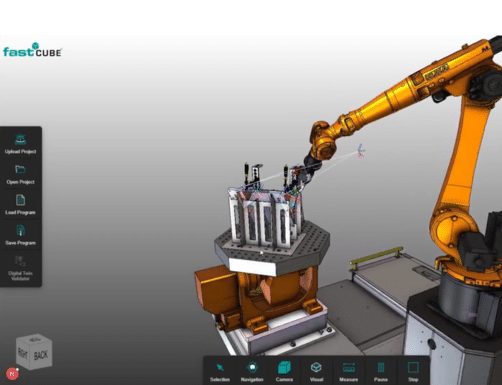The height and width of the screenshot is (385, 502).
Task: Click the fastCUBE logo
Action: tap(32, 50)
